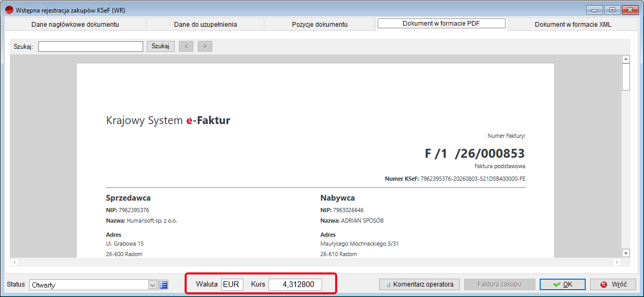The width and height of the screenshot is (644, 297).
Task: Click Faktura podstawowa label
Action: (500, 166)
